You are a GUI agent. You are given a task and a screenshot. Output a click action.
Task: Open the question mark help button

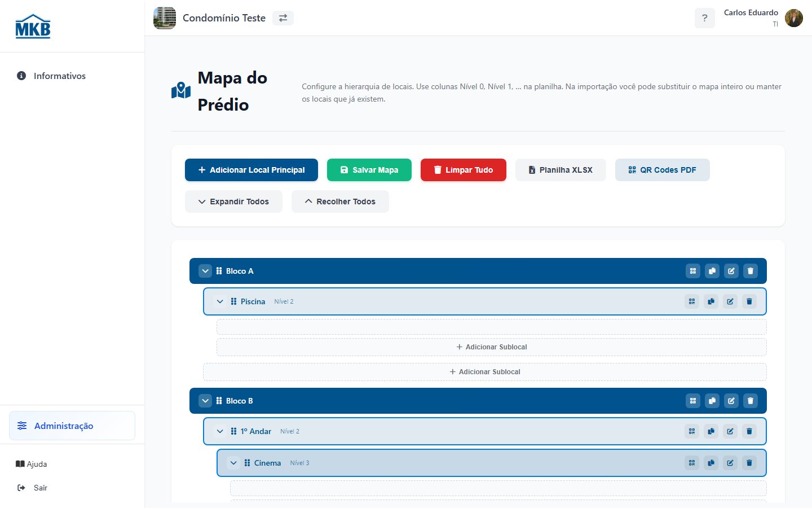705,18
